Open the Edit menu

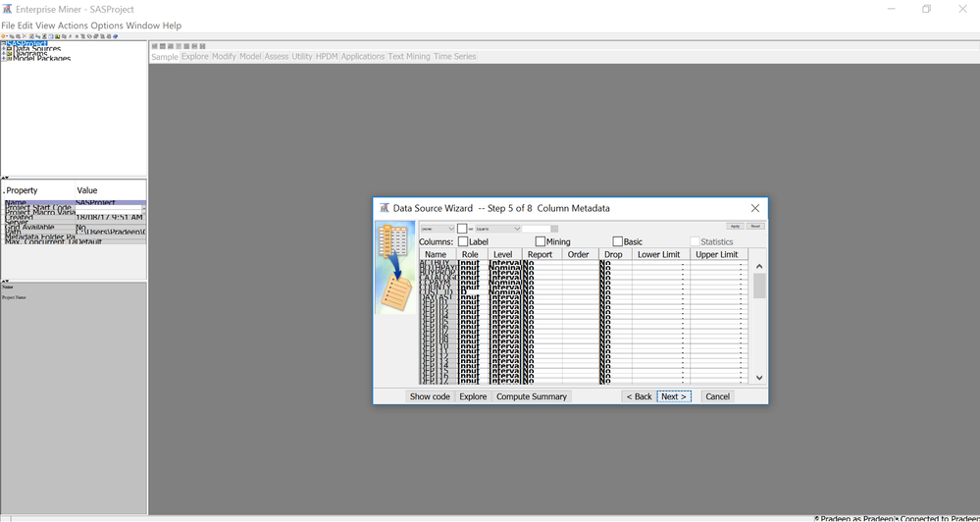[25, 26]
